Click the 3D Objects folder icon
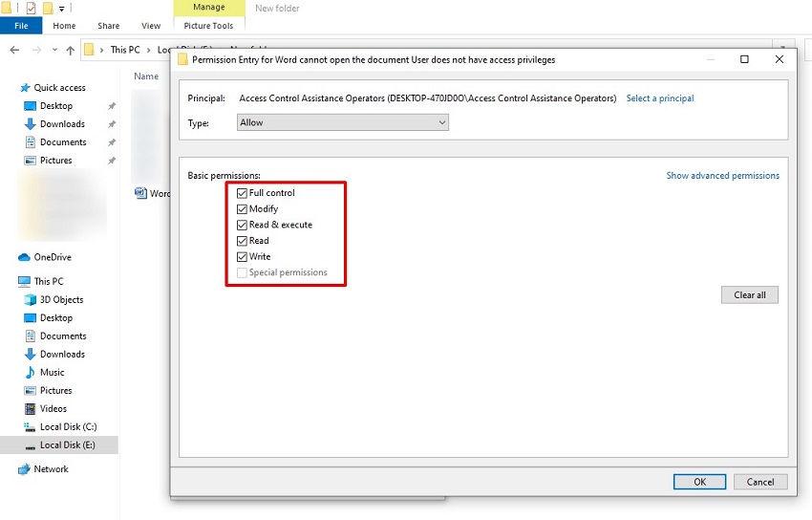The image size is (812, 520). (x=30, y=299)
